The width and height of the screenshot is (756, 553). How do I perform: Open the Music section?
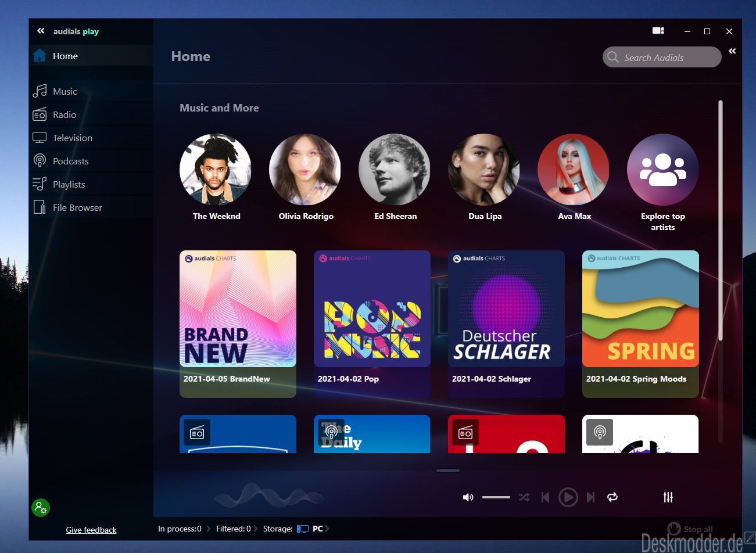[x=91, y=91]
